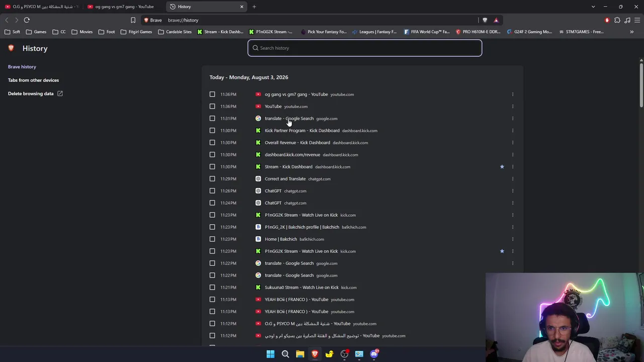The height and width of the screenshot is (362, 644).
Task: Open the tab search dropdown arrow
Action: point(593,7)
